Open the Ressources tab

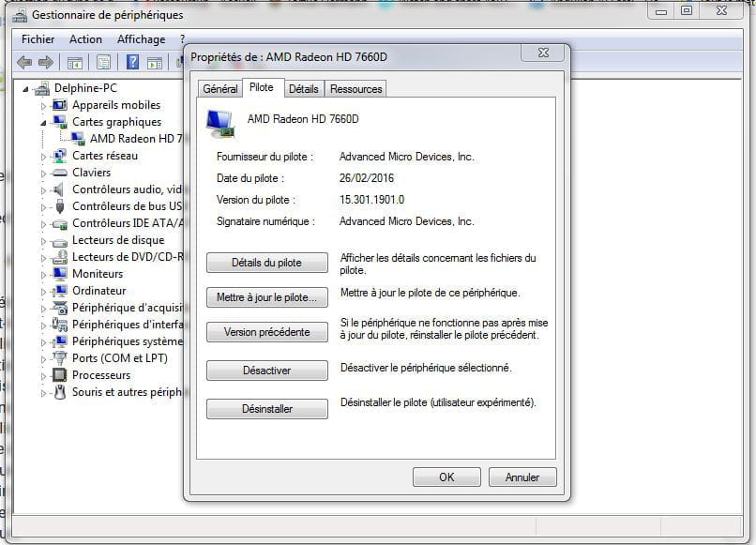pos(355,89)
